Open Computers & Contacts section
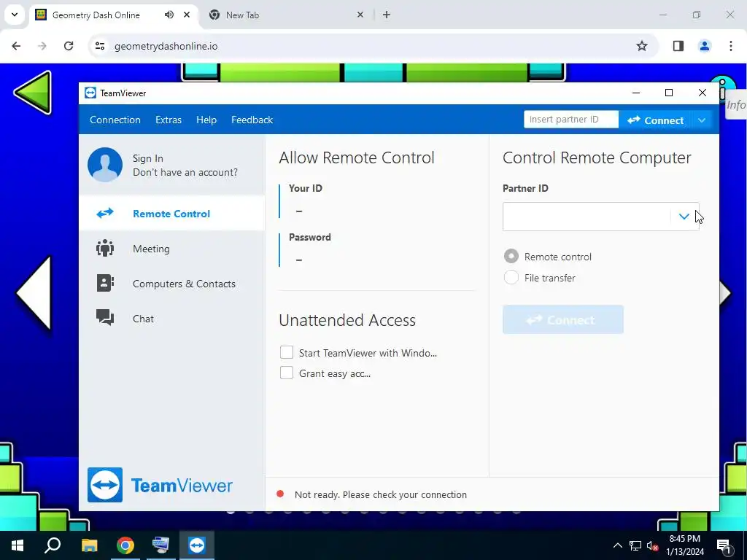The image size is (747, 560). (x=172, y=284)
